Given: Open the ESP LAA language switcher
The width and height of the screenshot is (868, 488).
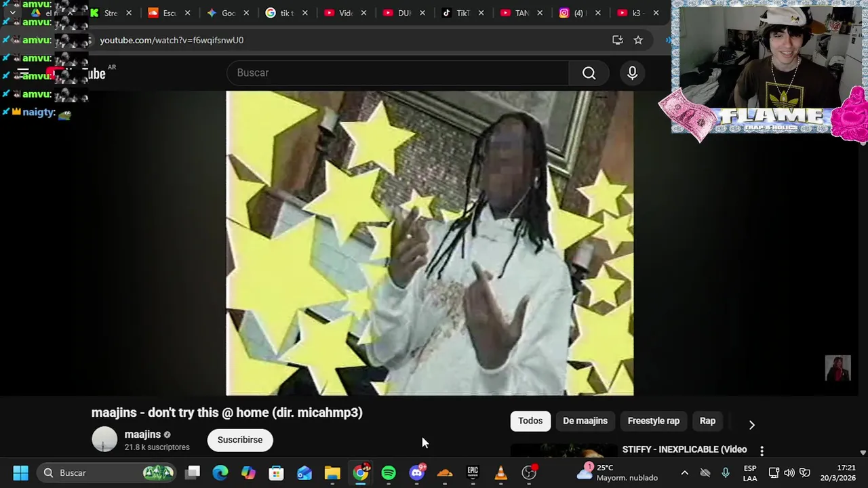Looking at the screenshot, I should (x=750, y=472).
